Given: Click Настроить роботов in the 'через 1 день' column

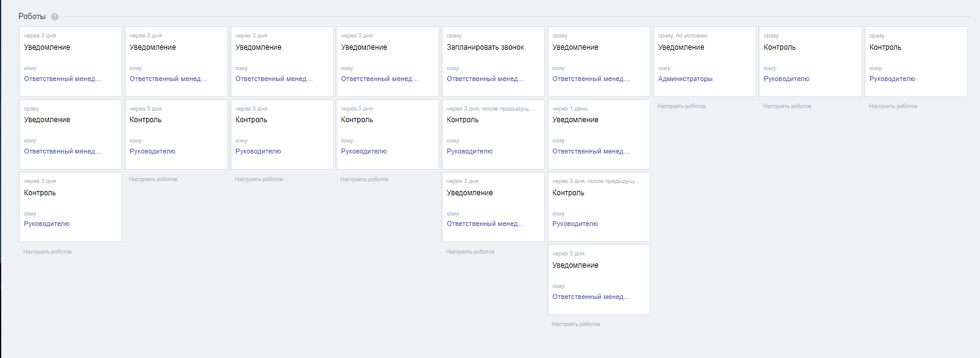Looking at the screenshot, I should coord(575,324).
